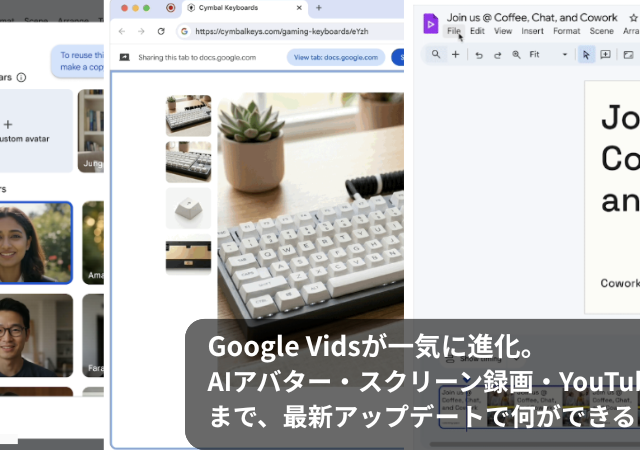Click the Google Vids logo icon

(x=430, y=24)
